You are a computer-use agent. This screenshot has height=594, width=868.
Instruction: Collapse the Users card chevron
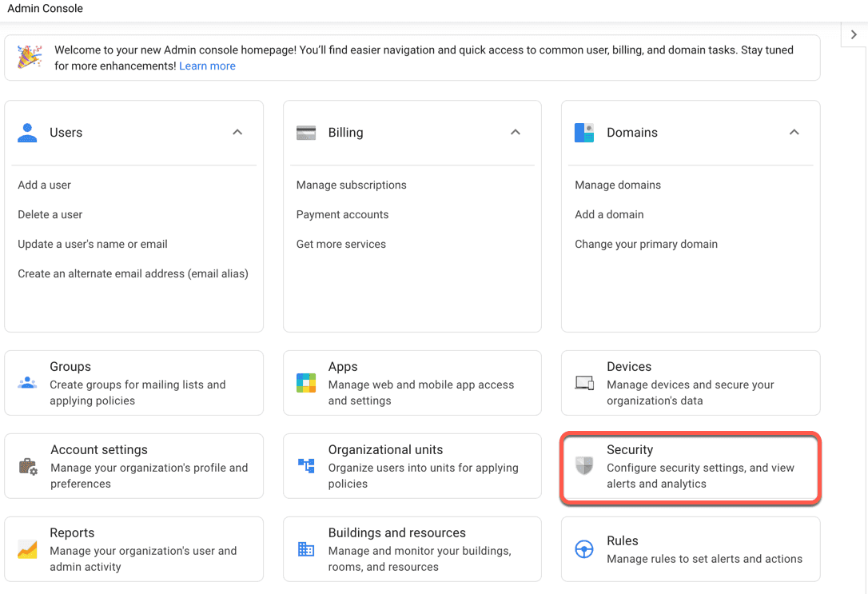point(237,133)
